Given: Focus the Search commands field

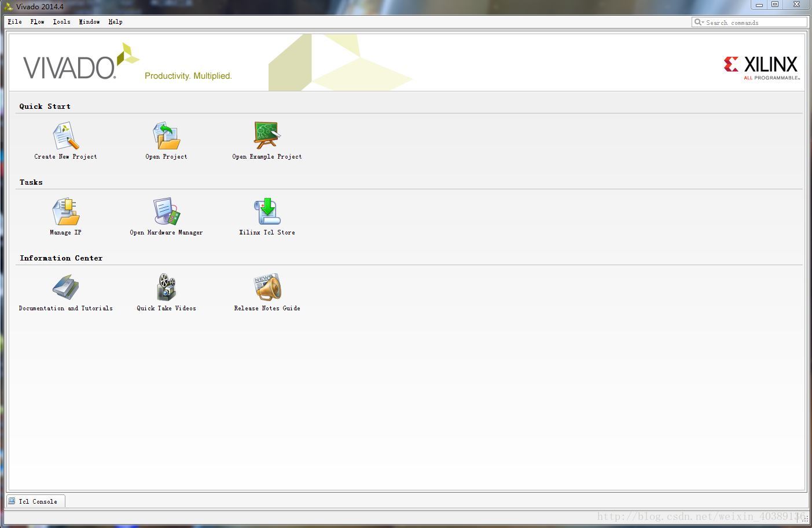Looking at the screenshot, I should click(749, 22).
